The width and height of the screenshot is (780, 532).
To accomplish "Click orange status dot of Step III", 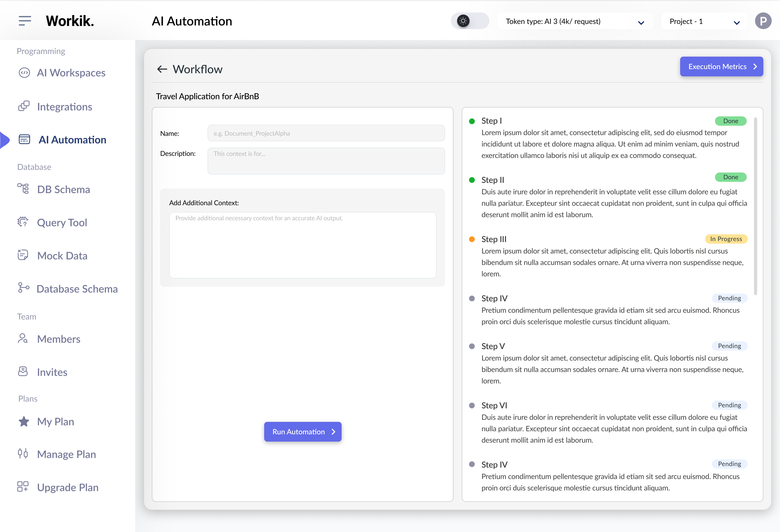I will 472,239.
